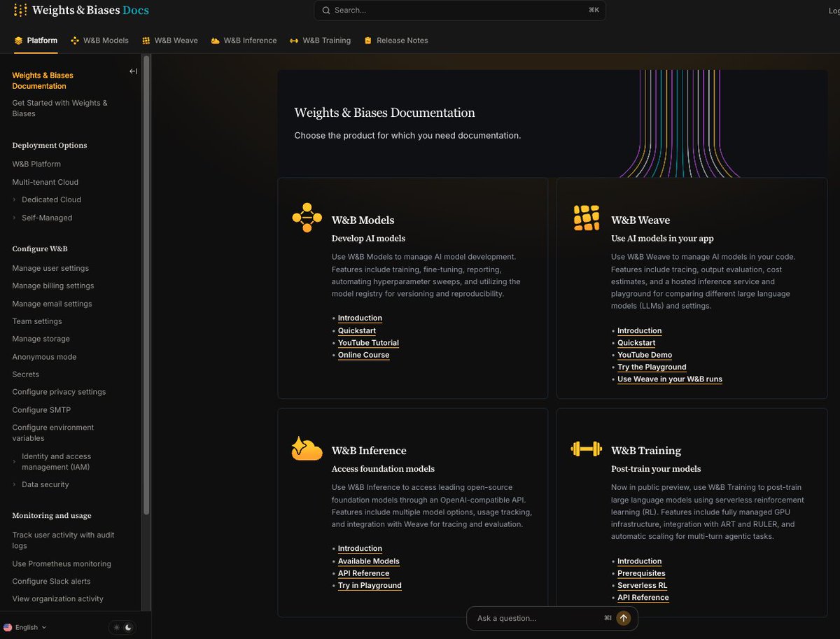Click the W&B Inference cloud icon
Screen dimensions: 840x639
(307, 448)
